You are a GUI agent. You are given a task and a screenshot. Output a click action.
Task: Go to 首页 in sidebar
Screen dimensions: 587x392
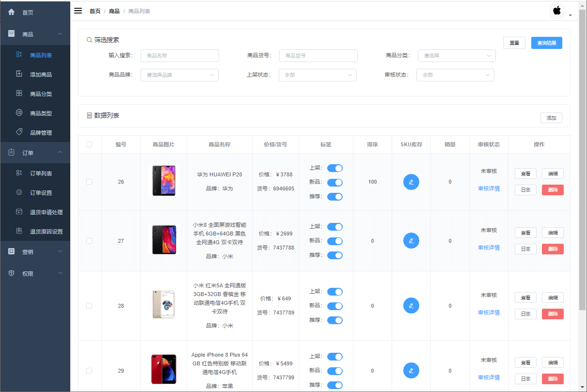tap(35, 12)
